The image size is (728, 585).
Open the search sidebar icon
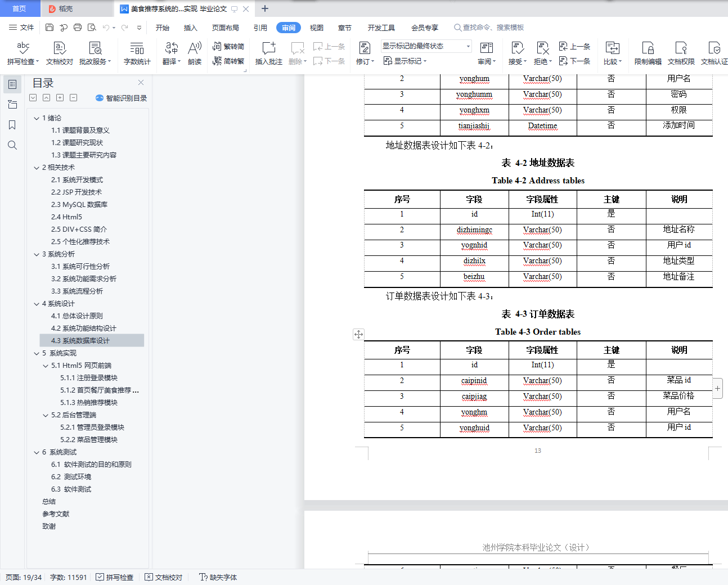pyautogui.click(x=12, y=145)
